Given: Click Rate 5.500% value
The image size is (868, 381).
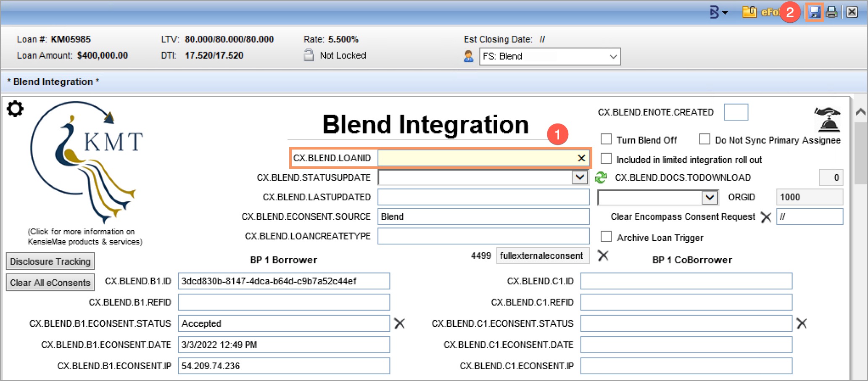Looking at the screenshot, I should point(343,39).
